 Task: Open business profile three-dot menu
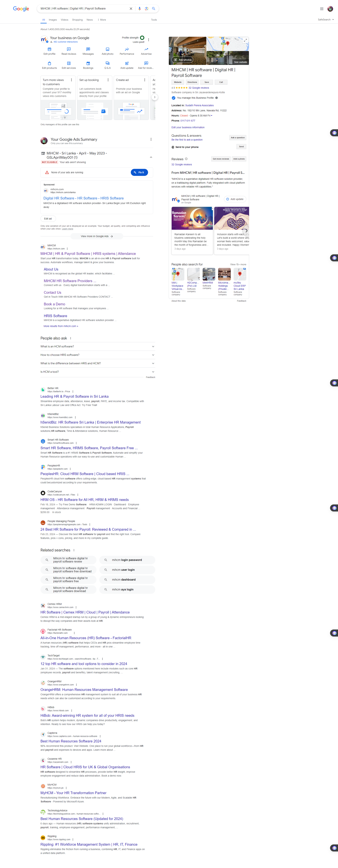click(148, 40)
